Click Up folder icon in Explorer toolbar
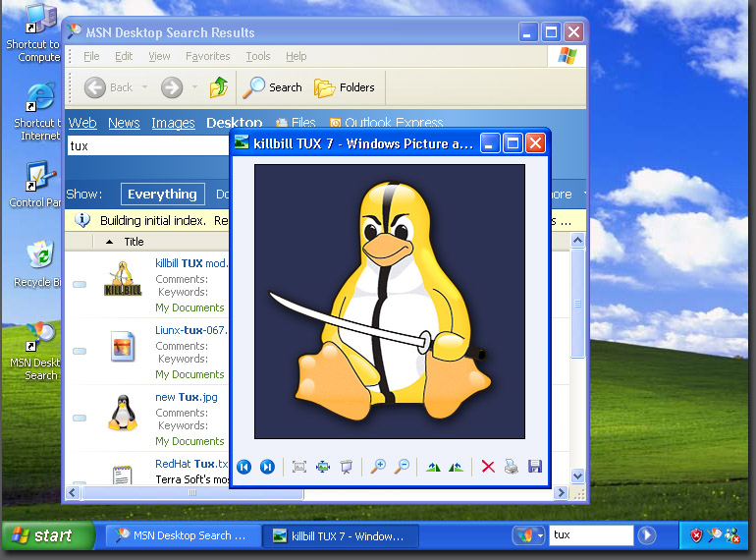The image size is (756, 560). (219, 87)
